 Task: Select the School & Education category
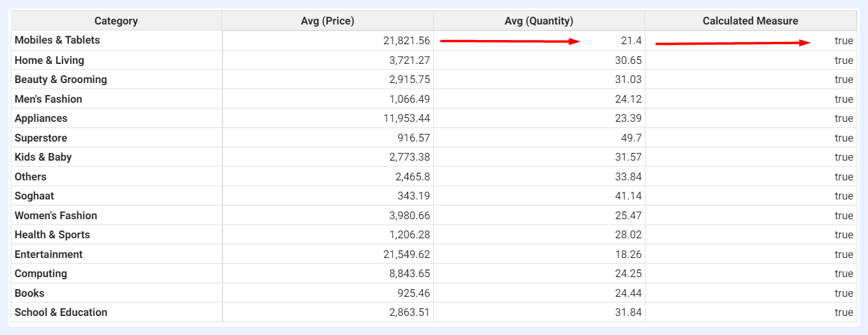coord(61,312)
